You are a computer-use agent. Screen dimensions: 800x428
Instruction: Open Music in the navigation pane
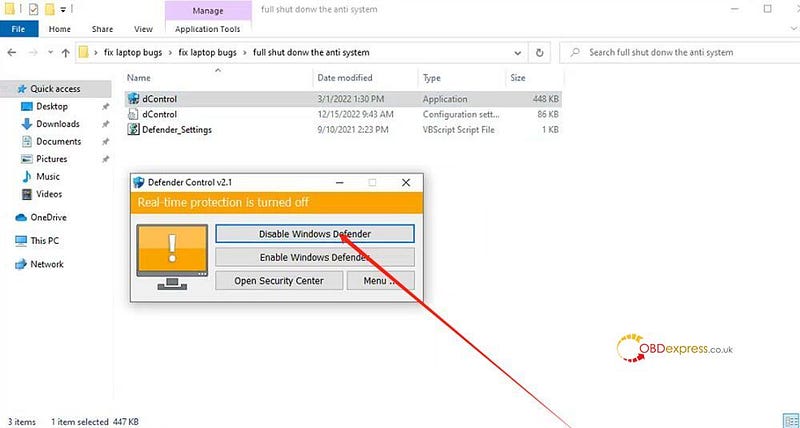coord(48,177)
